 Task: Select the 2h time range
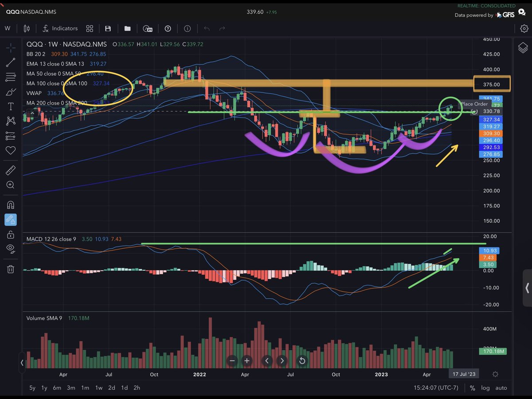[x=137, y=388]
